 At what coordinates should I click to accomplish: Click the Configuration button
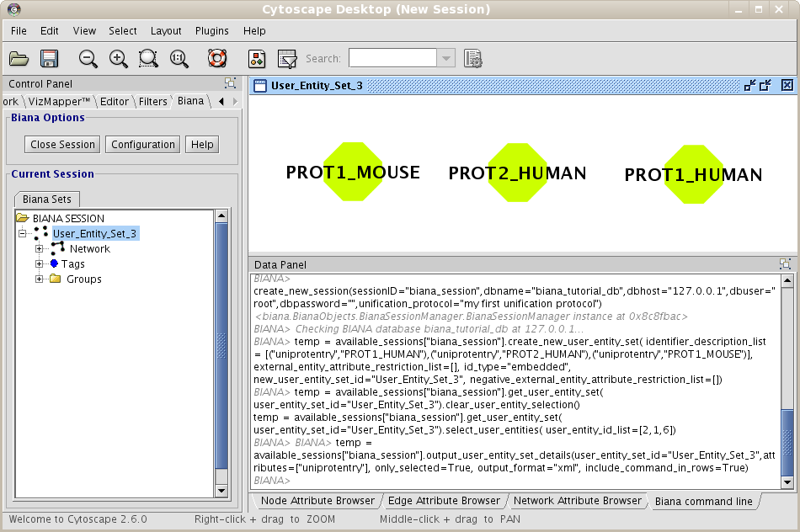click(143, 145)
